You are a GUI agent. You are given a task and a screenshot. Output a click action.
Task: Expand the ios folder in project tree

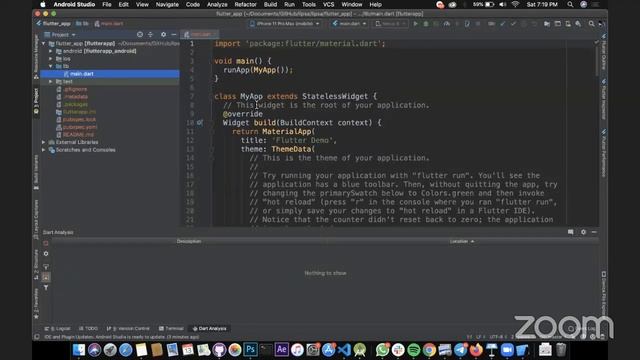pos(51,59)
